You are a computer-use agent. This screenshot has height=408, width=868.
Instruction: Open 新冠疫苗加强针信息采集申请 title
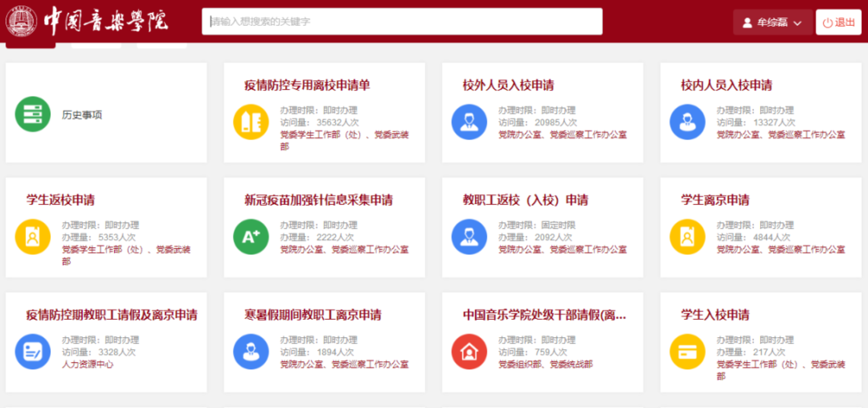pos(318,200)
